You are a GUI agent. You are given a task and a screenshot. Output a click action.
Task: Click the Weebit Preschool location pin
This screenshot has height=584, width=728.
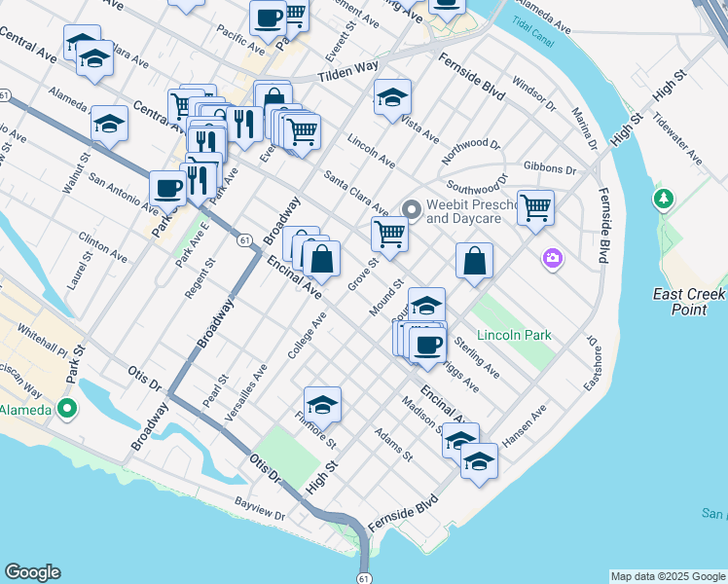412,209
